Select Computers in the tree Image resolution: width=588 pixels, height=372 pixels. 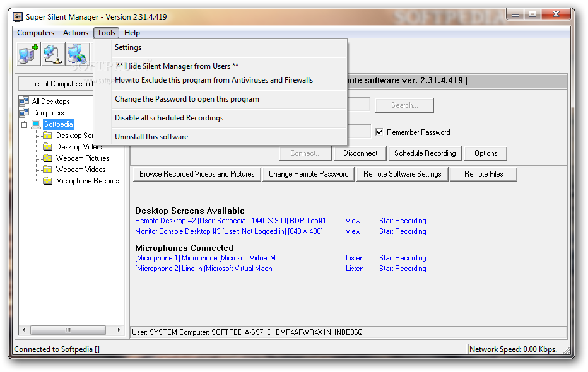(48, 112)
